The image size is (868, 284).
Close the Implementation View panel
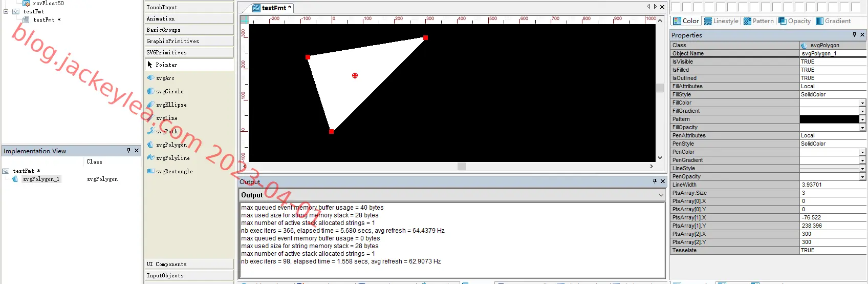137,150
